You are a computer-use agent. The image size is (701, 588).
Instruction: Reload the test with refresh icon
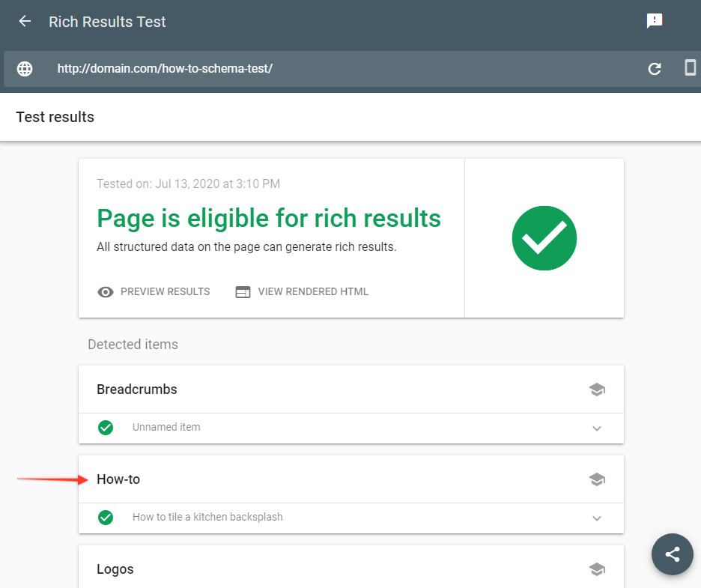[x=655, y=69]
